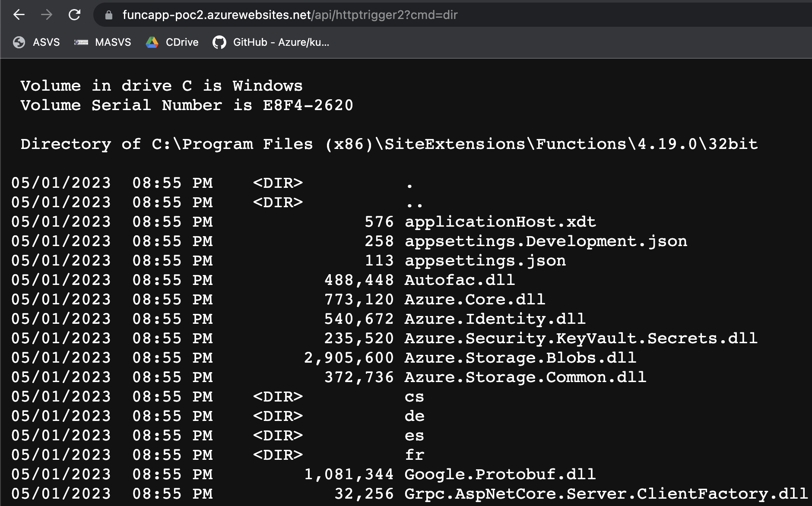This screenshot has height=506, width=812.
Task: Click the GitHub octocat logo in bookmarks bar
Action: (x=219, y=42)
